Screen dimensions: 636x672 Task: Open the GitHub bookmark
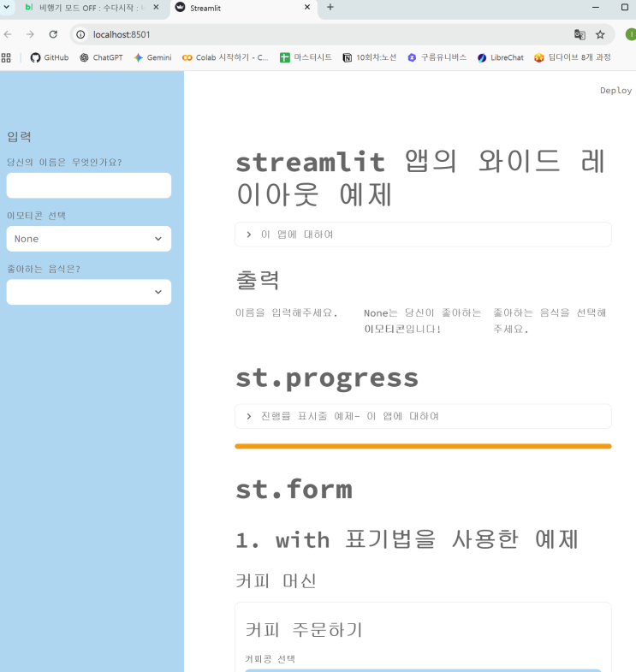pos(50,57)
